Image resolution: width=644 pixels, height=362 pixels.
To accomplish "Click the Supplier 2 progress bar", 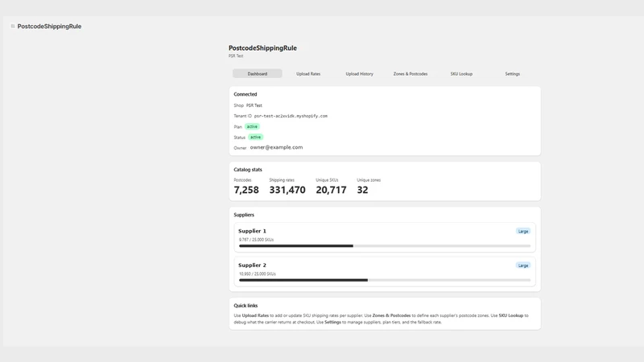I will tap(385, 280).
